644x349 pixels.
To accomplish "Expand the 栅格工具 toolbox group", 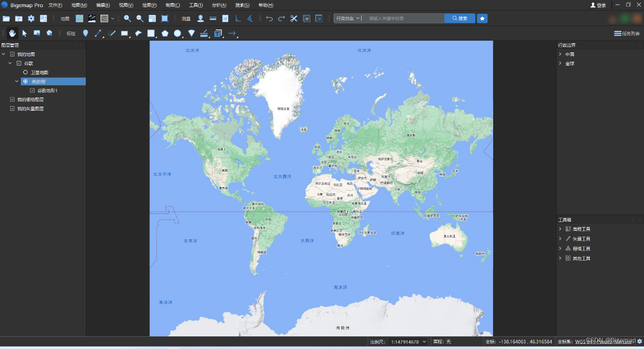I will [x=560, y=248].
